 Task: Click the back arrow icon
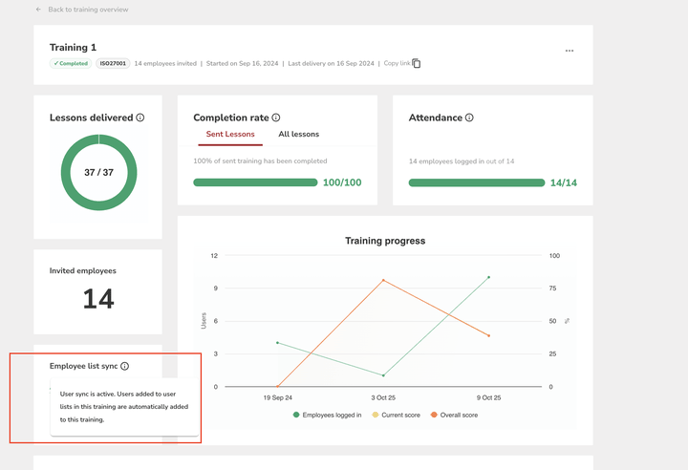click(x=38, y=9)
